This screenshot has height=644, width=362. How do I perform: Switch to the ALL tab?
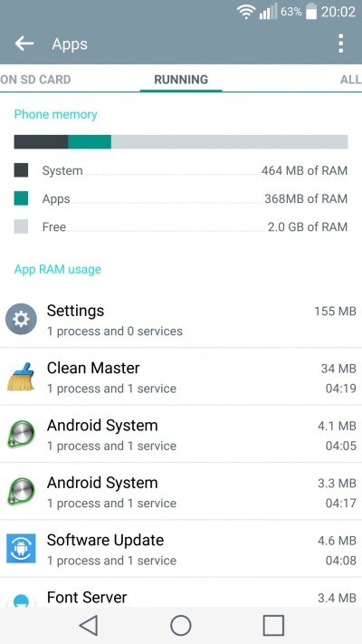point(350,80)
